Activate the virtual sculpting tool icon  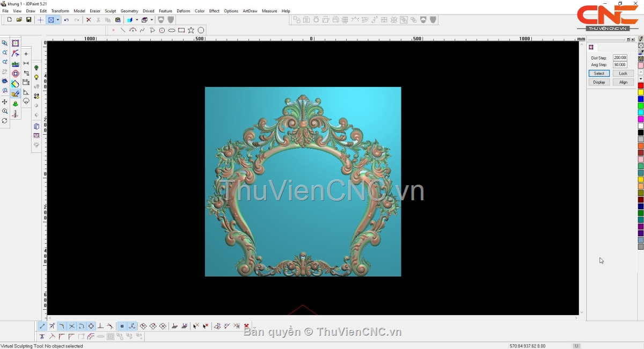point(16,94)
